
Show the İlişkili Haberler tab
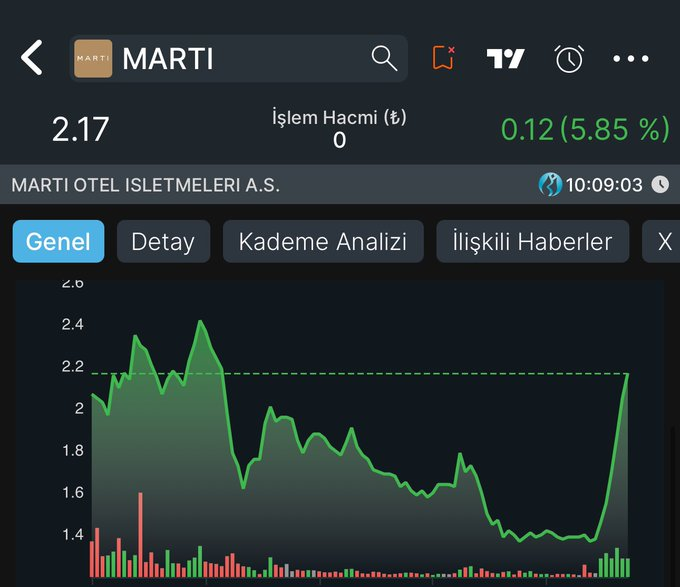[x=533, y=241]
